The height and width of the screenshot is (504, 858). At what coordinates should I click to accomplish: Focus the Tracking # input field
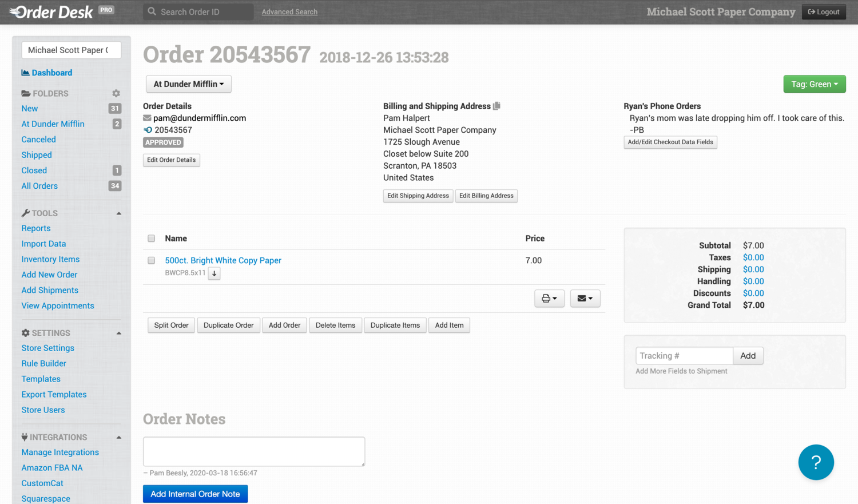684,356
